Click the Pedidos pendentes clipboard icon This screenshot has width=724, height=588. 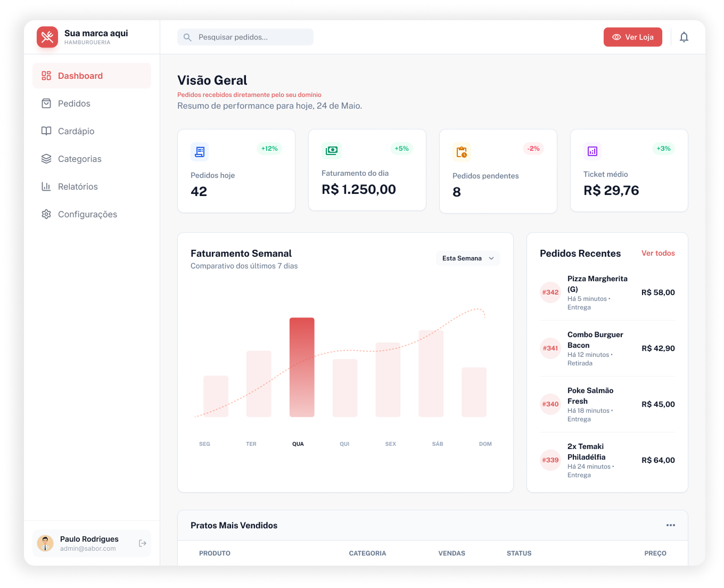[x=462, y=152]
